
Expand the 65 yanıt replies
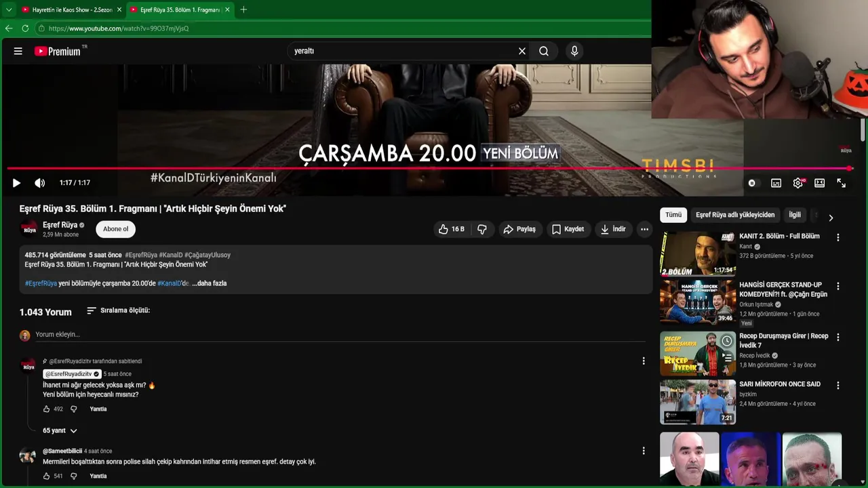(x=60, y=431)
